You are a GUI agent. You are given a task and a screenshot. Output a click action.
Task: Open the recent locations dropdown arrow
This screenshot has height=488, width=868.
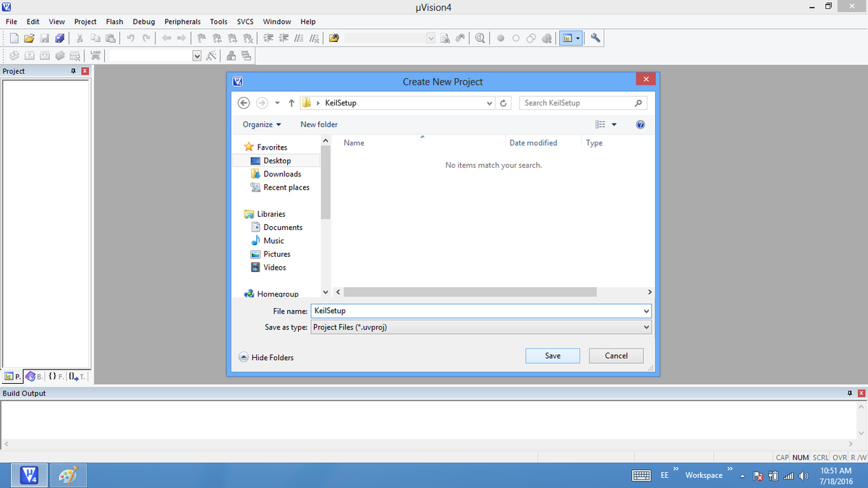coord(277,103)
